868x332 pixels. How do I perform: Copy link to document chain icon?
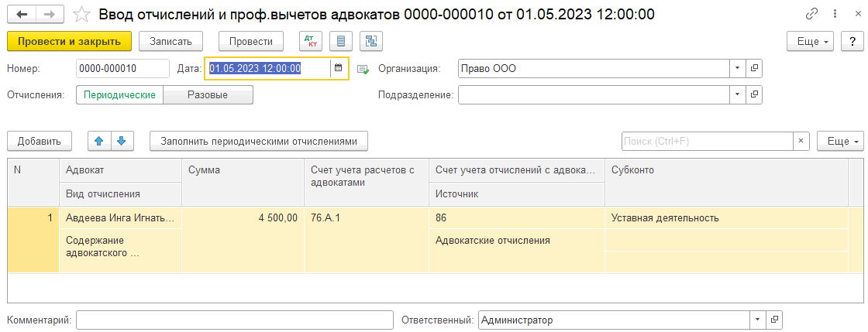[812, 14]
